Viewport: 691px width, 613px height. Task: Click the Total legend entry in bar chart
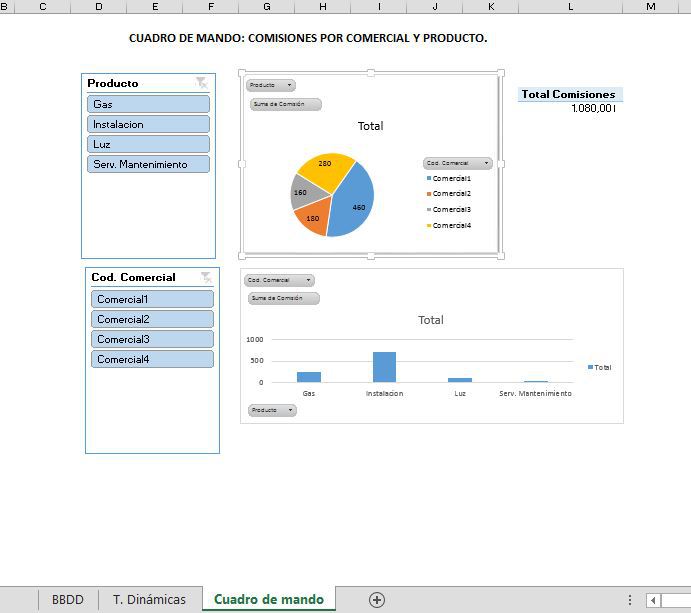pyautogui.click(x=600, y=367)
